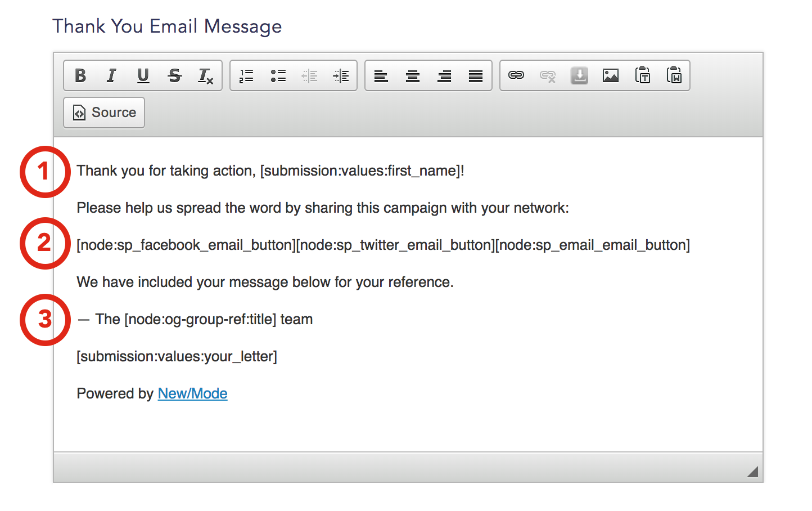
Task: Click the Decrease Indent icon
Action: [x=309, y=75]
